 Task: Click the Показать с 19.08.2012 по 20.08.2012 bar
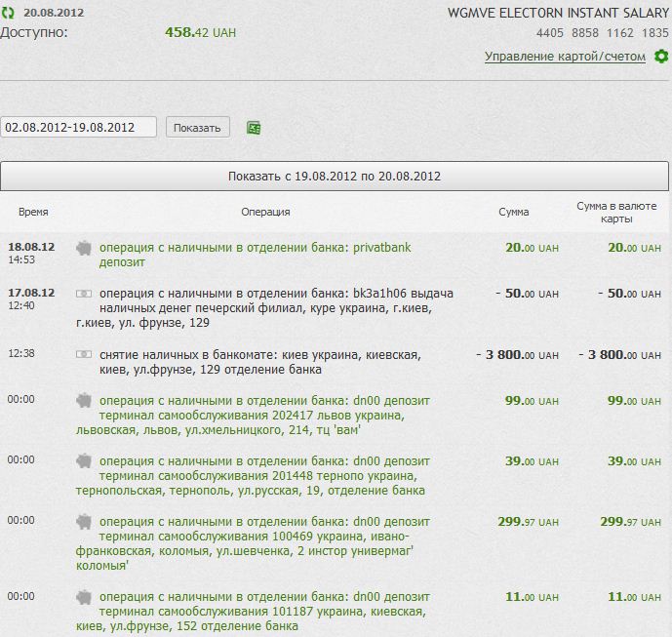[x=335, y=177]
